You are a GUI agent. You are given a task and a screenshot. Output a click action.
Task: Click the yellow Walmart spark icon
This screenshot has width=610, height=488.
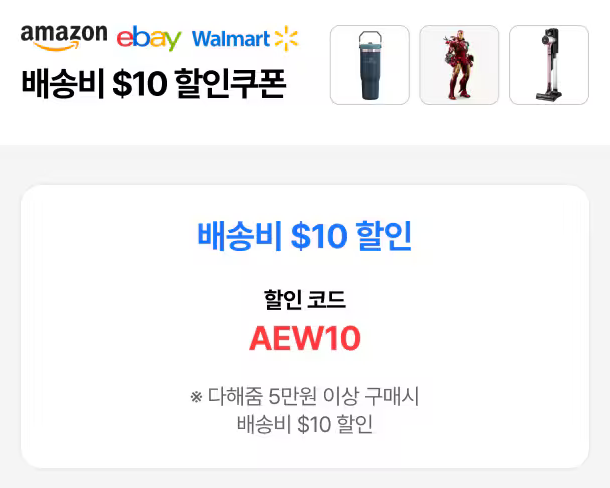tap(286, 38)
